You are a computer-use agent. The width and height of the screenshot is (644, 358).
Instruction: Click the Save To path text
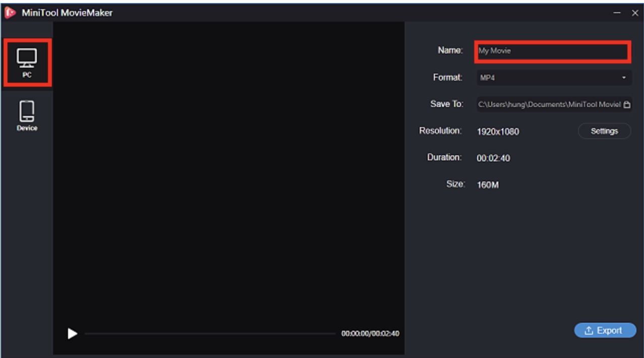click(549, 105)
